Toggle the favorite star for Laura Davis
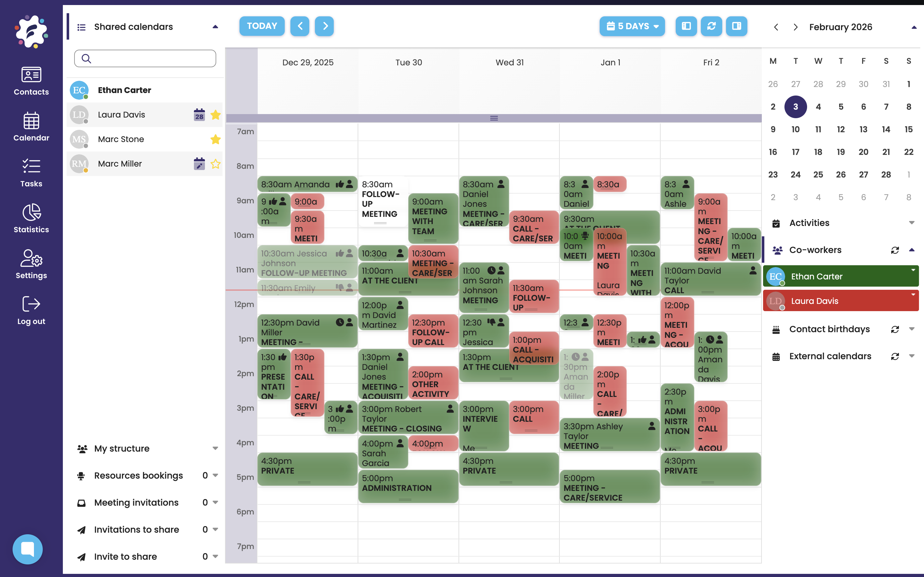This screenshot has width=924, height=577. click(216, 114)
